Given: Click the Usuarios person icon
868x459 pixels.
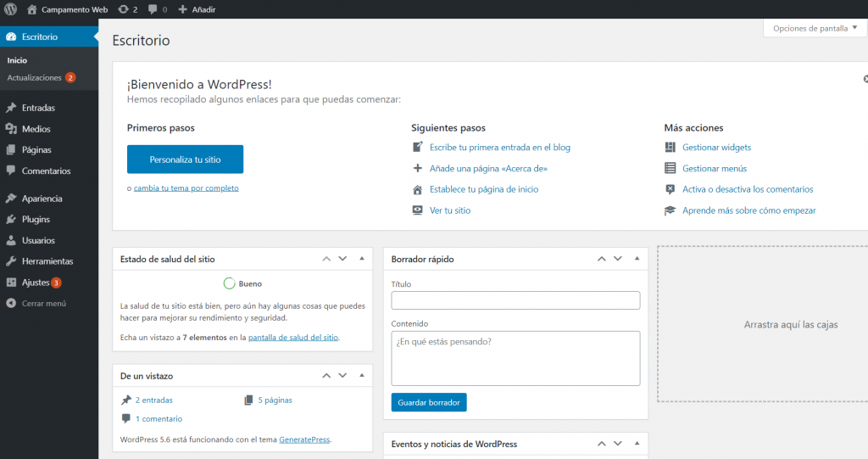Looking at the screenshot, I should (11, 241).
